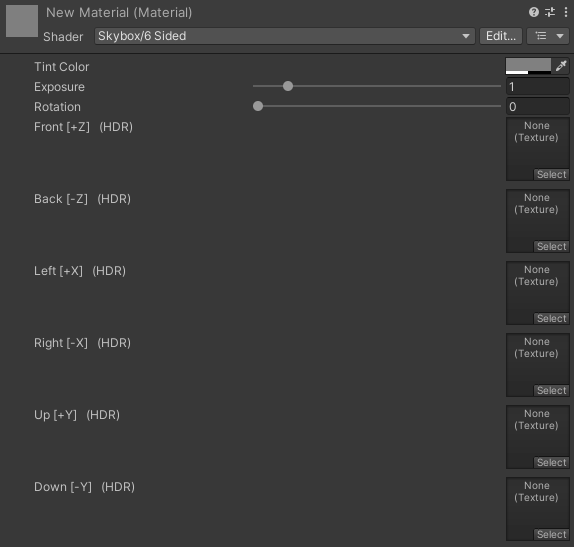Viewport: 574px width, 547px height.
Task: Open the material presets icon
Action: 550,12
